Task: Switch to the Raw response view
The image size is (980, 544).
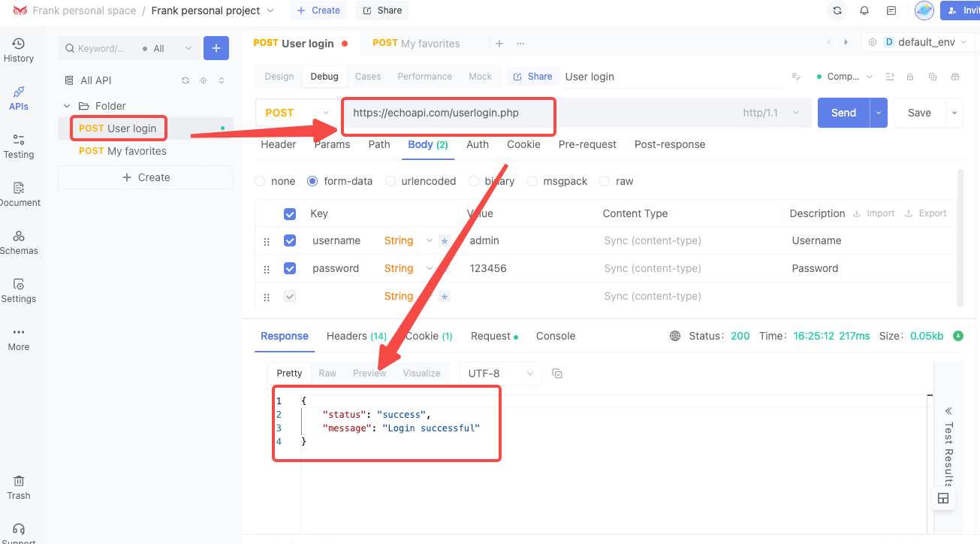Action: point(327,373)
